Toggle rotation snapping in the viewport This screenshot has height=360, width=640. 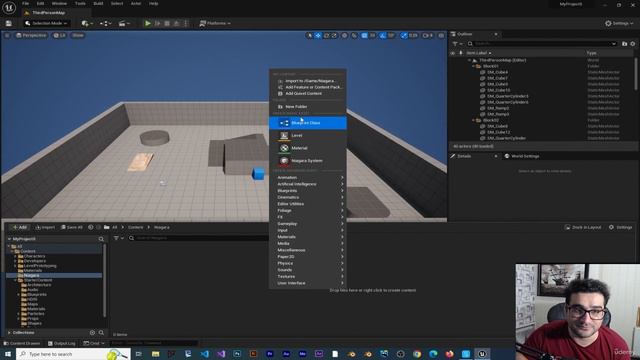(x=382, y=36)
